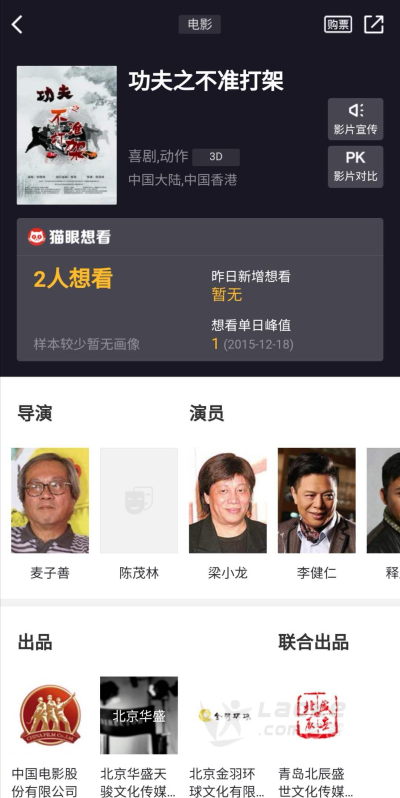
Task: Open the 购票 ticket purchase icon
Action: click(338, 24)
